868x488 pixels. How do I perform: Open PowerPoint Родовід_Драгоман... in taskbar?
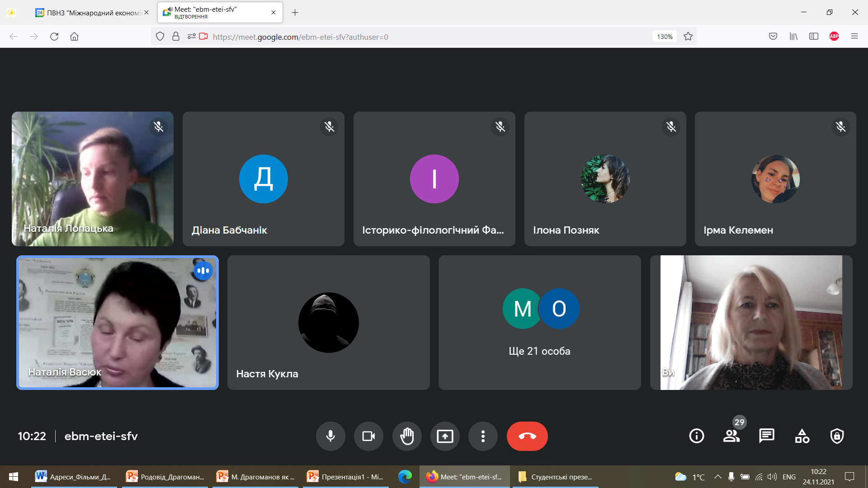click(165, 477)
